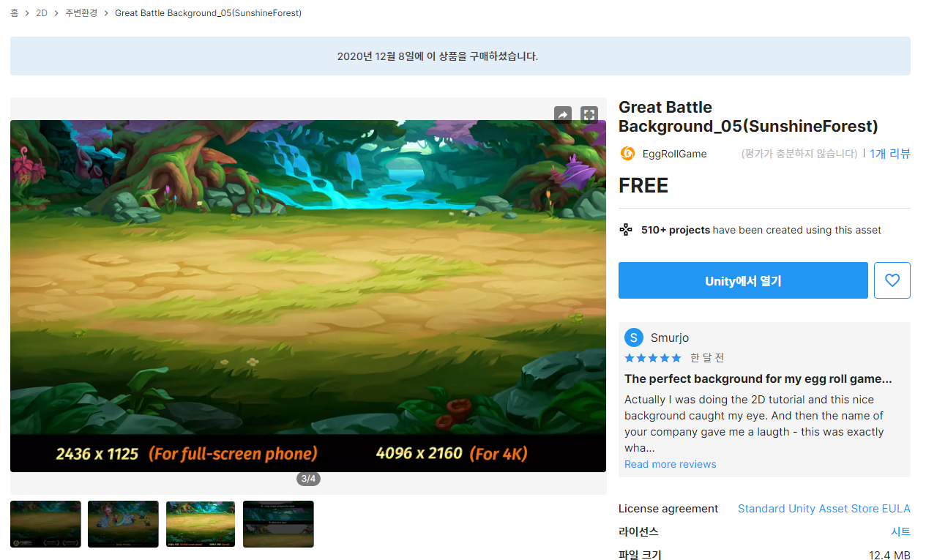This screenshot has height=560, width=926.
Task: Open Standard Unity Asset Store EULA link
Action: 824,509
